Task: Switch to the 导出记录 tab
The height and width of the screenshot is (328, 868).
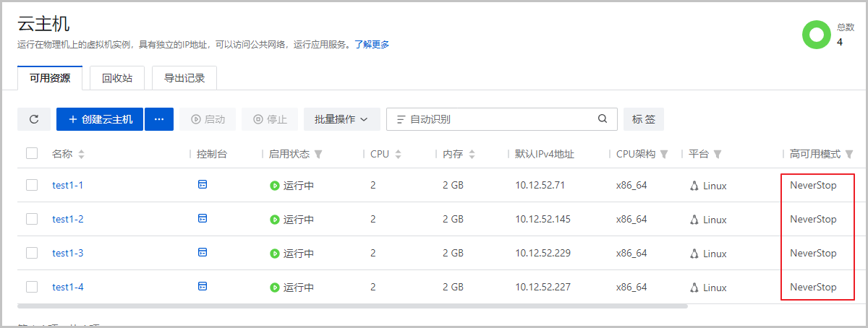Action: tap(184, 78)
